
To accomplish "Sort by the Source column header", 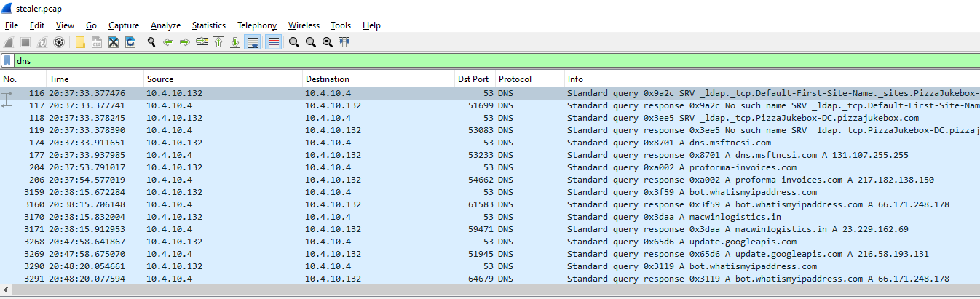I will (x=160, y=79).
